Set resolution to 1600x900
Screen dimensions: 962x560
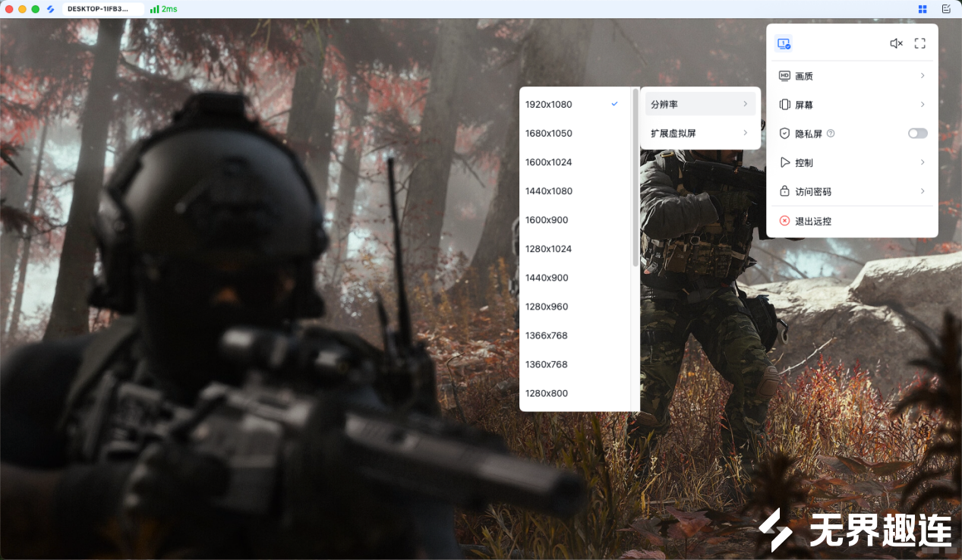click(575, 219)
